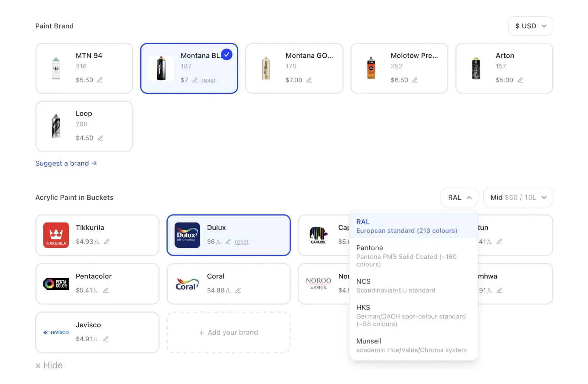Reset the Montana BLACK price
This screenshot has width=588, height=384.
click(209, 80)
